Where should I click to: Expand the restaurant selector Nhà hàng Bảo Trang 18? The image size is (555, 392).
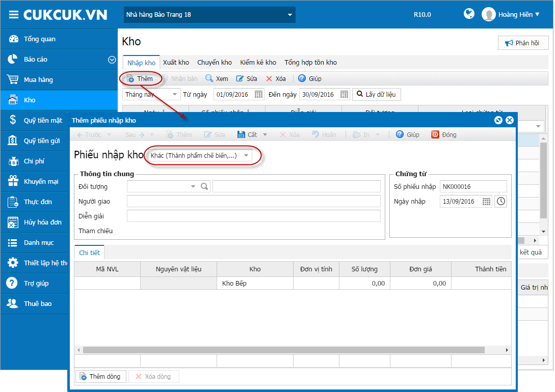[x=289, y=15]
